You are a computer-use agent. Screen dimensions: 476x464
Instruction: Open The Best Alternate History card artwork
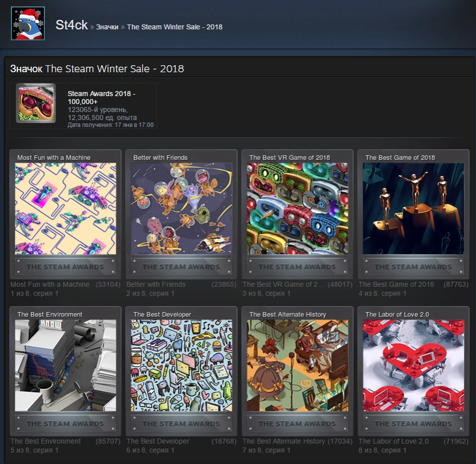click(297, 365)
